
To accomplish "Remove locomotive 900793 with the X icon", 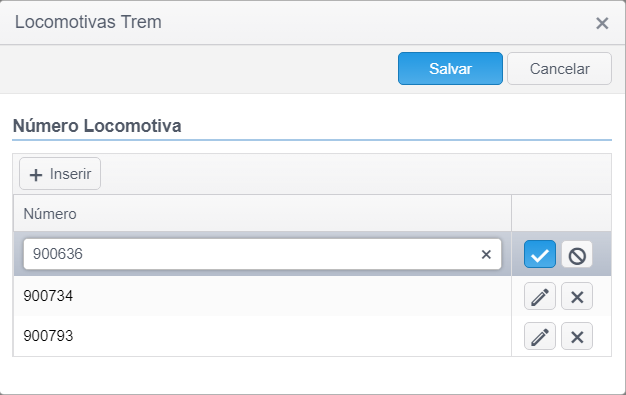I will (x=577, y=336).
